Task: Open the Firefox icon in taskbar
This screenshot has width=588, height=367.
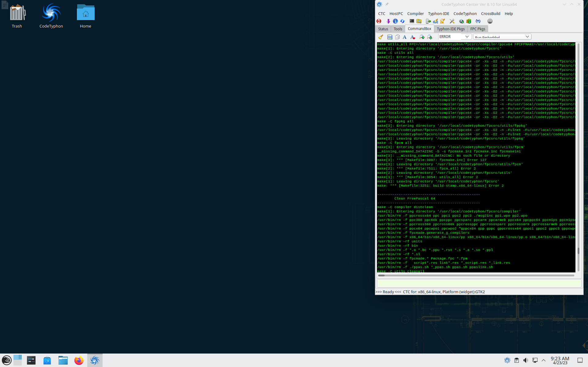Action: coord(79,360)
